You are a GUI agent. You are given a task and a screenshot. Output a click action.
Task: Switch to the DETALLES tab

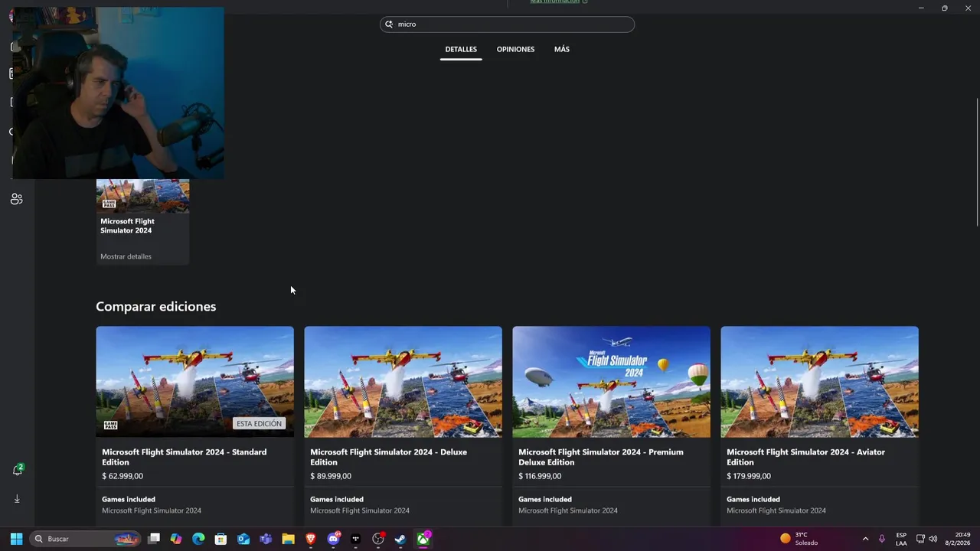[461, 49]
